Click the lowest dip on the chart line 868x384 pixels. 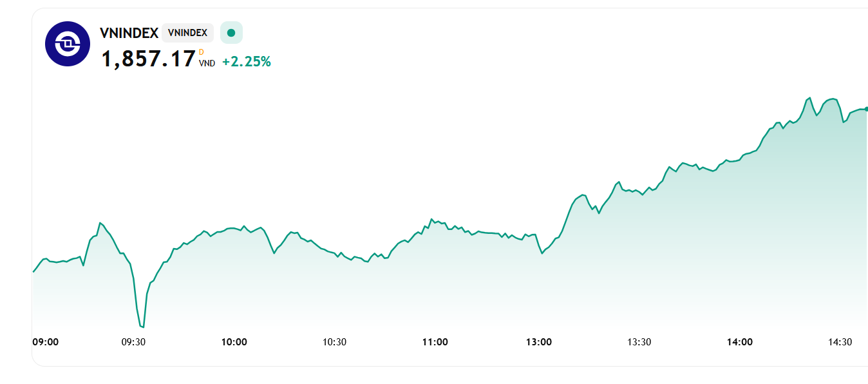(x=142, y=327)
